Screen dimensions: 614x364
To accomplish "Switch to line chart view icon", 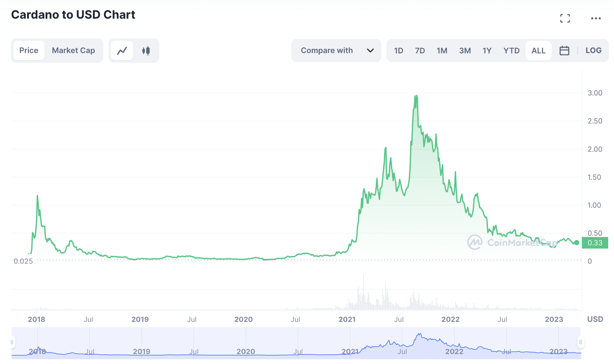I will tap(122, 50).
